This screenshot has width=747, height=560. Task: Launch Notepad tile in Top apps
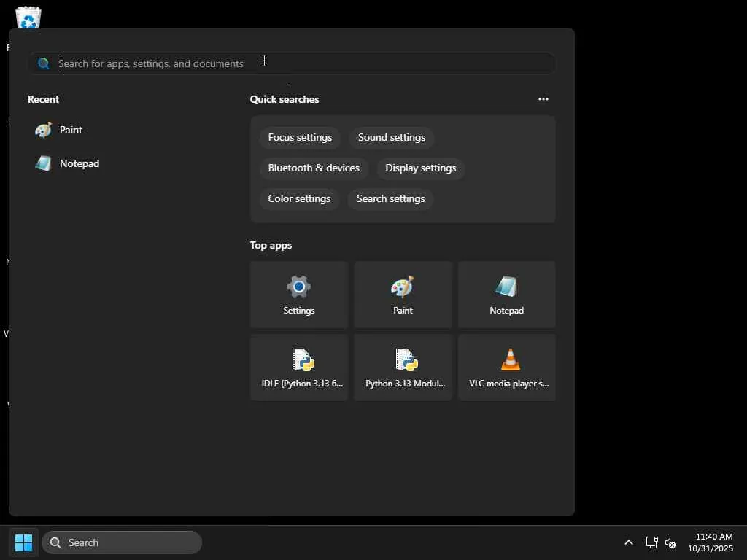click(506, 295)
